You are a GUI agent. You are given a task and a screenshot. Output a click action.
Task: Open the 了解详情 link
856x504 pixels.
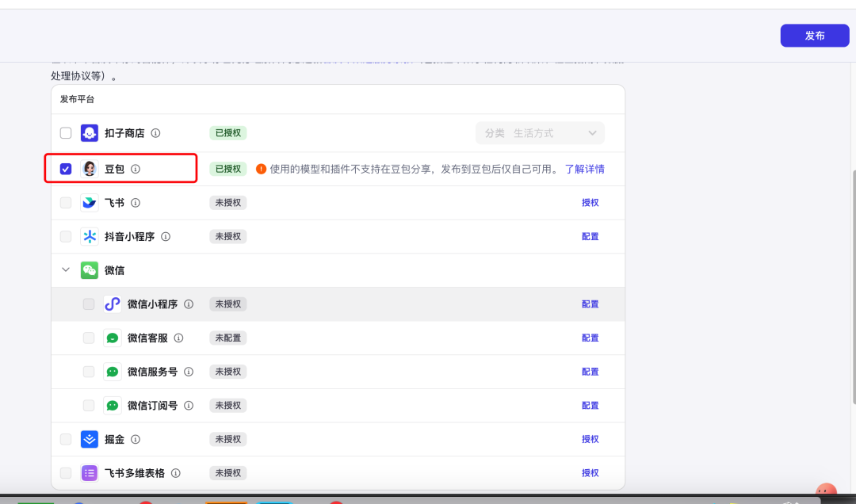click(x=585, y=169)
